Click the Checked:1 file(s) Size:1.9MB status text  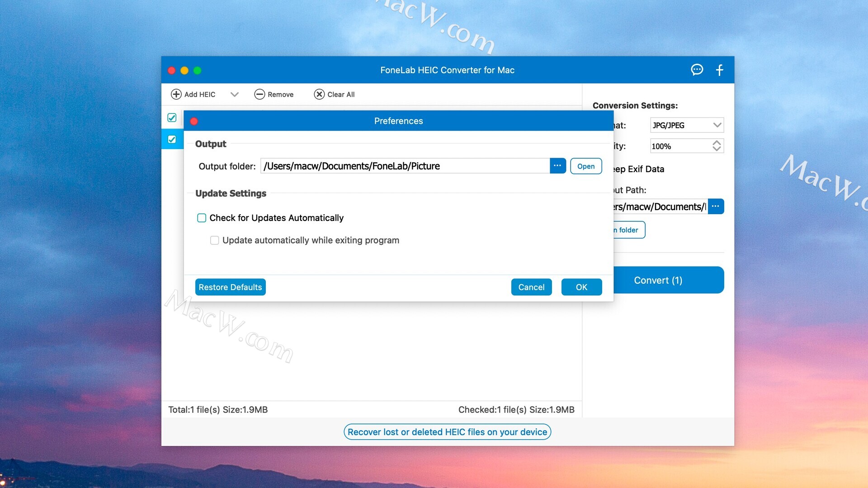(x=516, y=410)
